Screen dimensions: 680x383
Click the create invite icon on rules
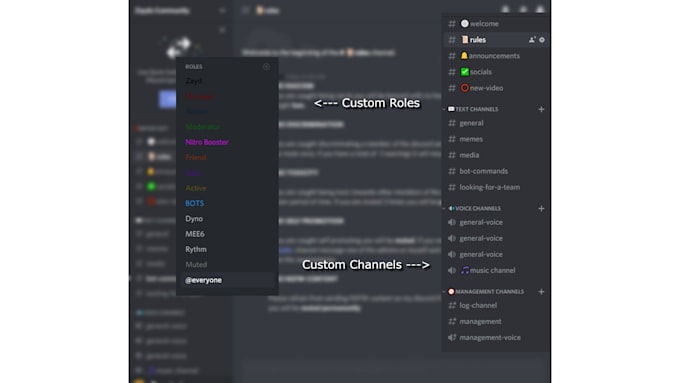(532, 40)
